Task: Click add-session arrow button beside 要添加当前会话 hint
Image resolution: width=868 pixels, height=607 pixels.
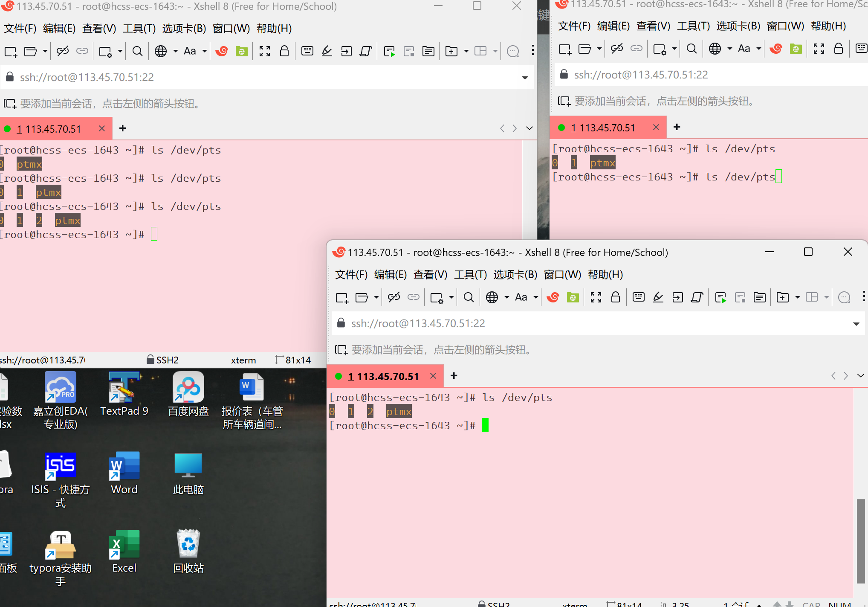Action: tap(341, 350)
